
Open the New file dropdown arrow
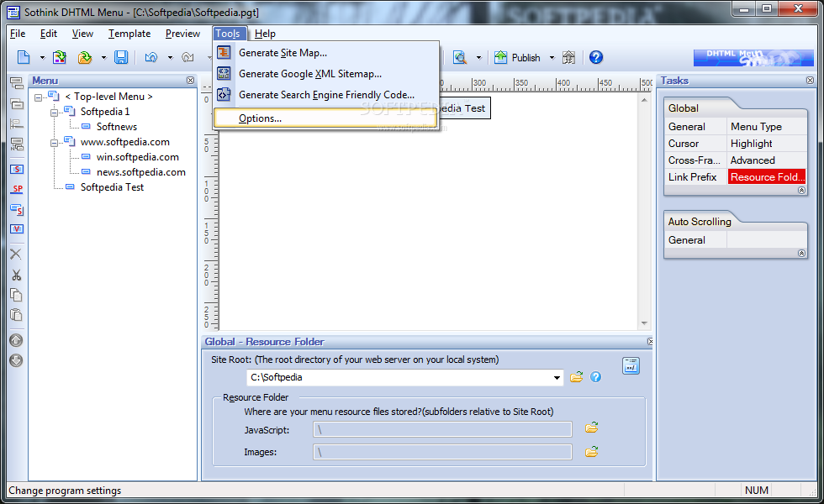pyautogui.click(x=43, y=58)
